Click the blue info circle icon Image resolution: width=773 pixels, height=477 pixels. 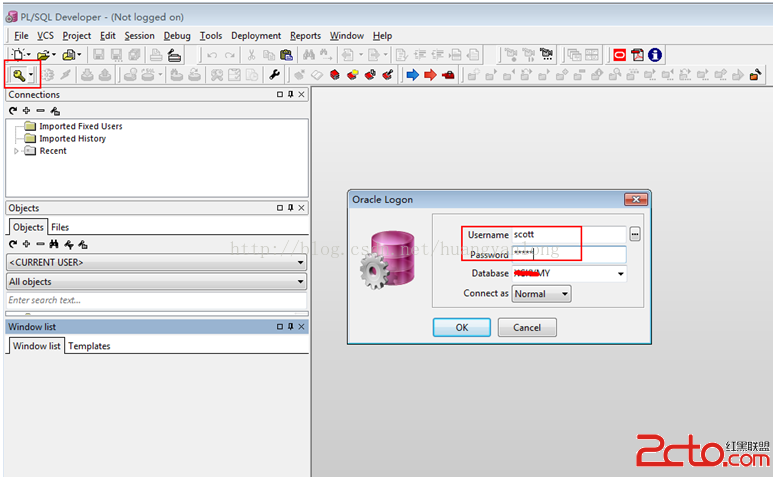point(655,55)
